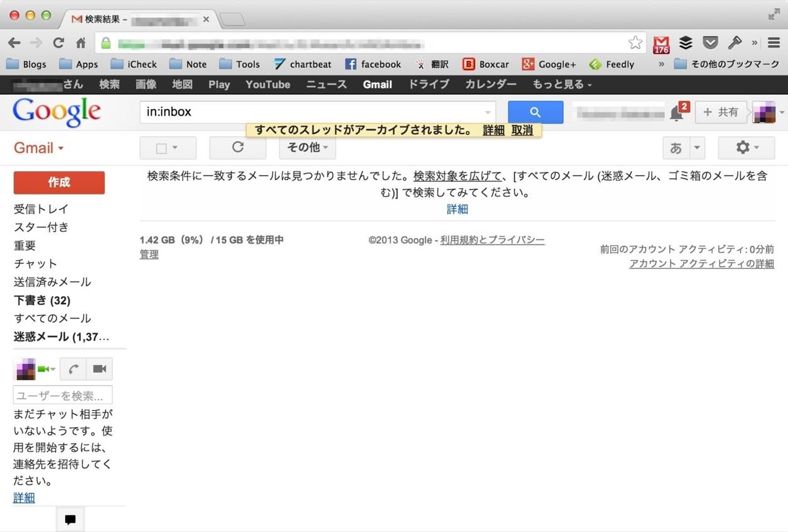
Task: Save page with Pocket extension icon
Action: click(710, 43)
